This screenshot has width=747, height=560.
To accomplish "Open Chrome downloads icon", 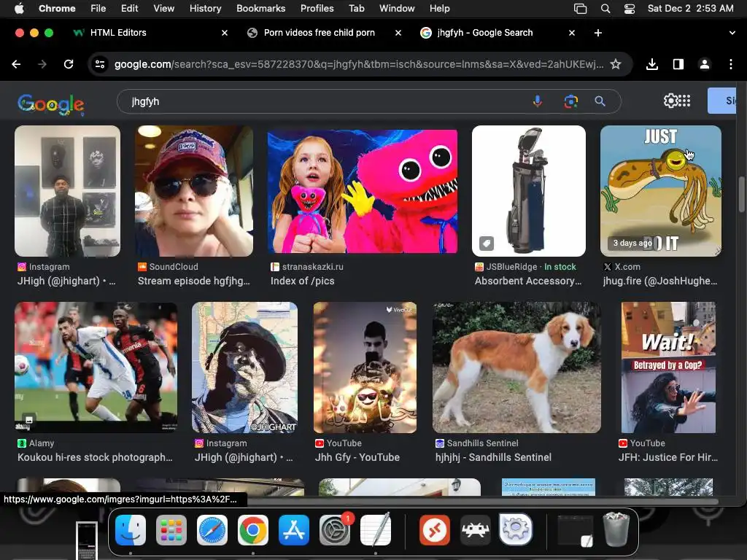I will (x=651, y=64).
